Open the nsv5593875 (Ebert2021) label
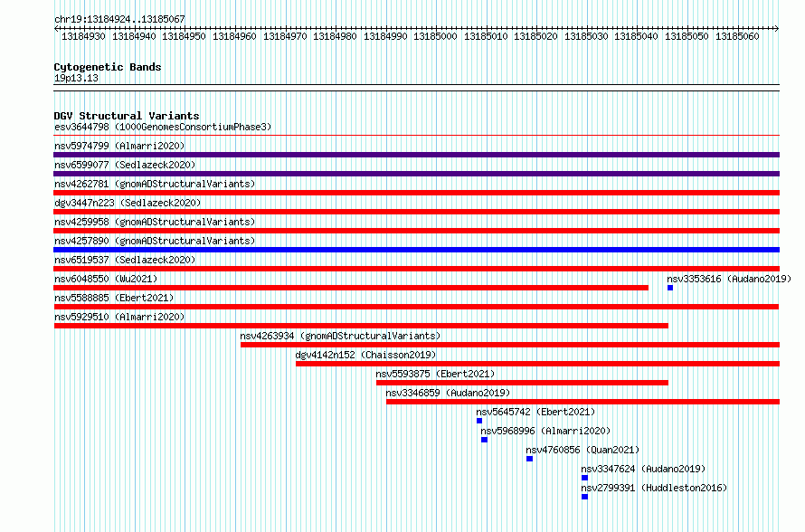Screen dimensions: 805x532 click(x=435, y=374)
